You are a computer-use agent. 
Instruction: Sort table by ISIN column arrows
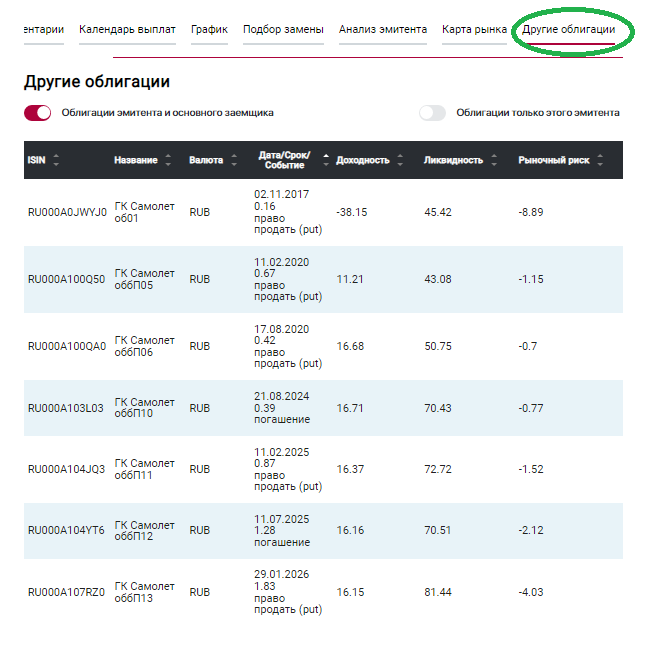coord(56,160)
